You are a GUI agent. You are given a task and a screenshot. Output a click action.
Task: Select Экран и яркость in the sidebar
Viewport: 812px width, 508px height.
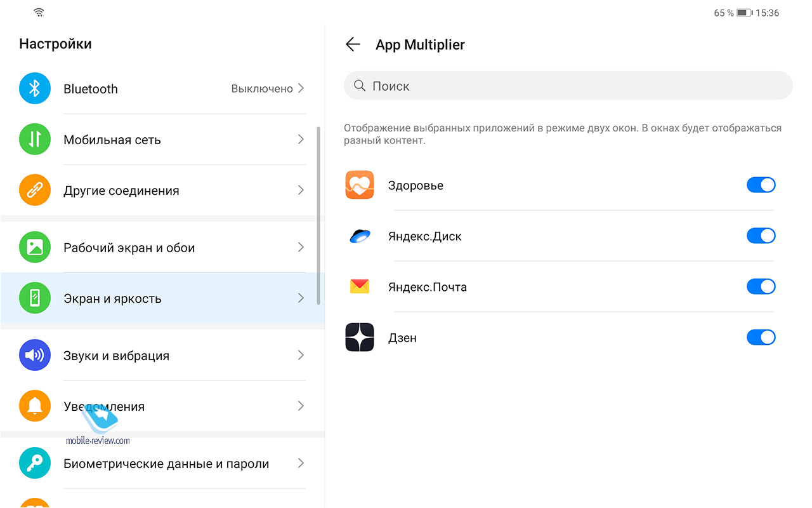pos(162,298)
